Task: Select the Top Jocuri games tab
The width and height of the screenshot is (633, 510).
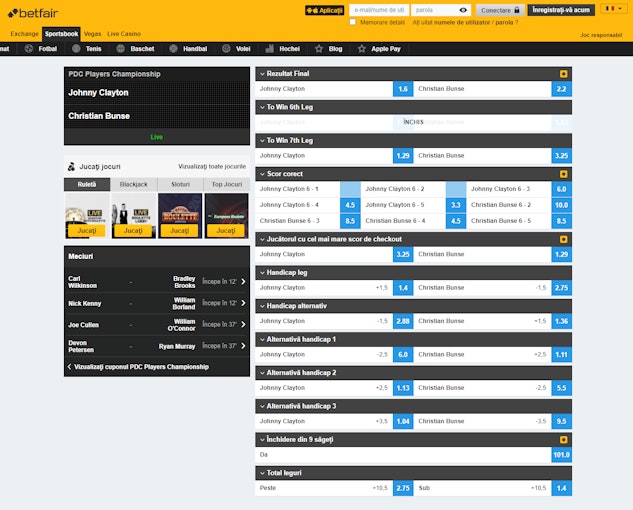Action: [227, 185]
